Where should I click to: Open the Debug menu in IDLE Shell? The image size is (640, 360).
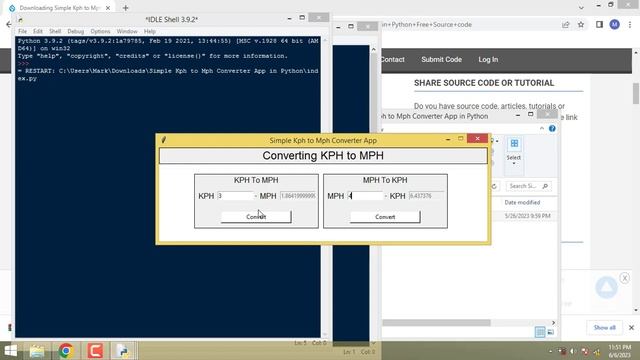click(x=76, y=31)
